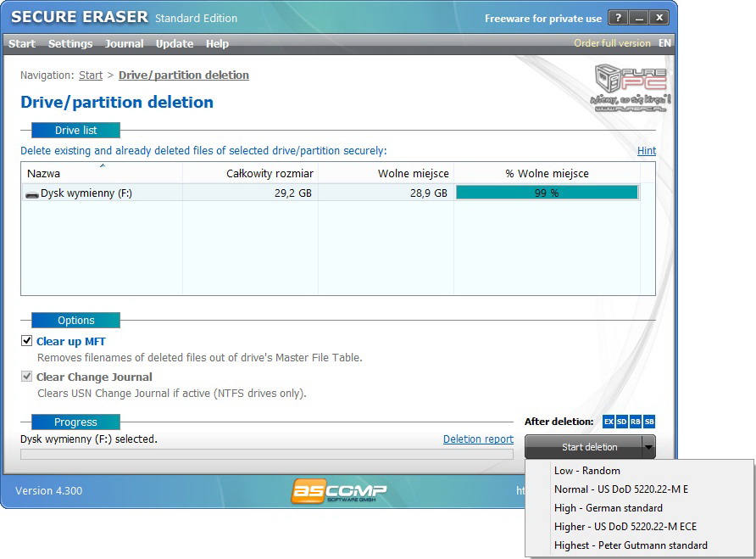Switch language with the EN indicator

664,43
